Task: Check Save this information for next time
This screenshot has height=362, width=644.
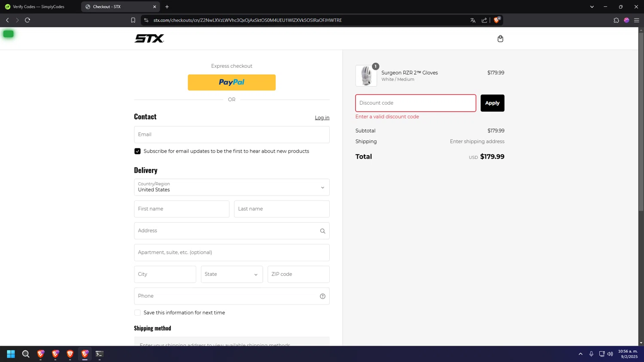Action: (137, 313)
